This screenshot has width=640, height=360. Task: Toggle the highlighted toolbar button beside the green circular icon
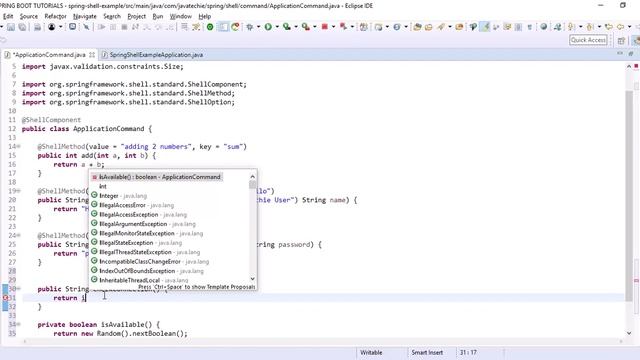coord(223,27)
